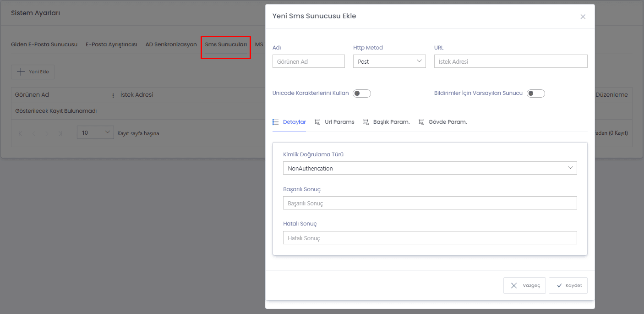The image size is (644, 314).
Task: Open the Http Metod dropdown
Action: 389,61
